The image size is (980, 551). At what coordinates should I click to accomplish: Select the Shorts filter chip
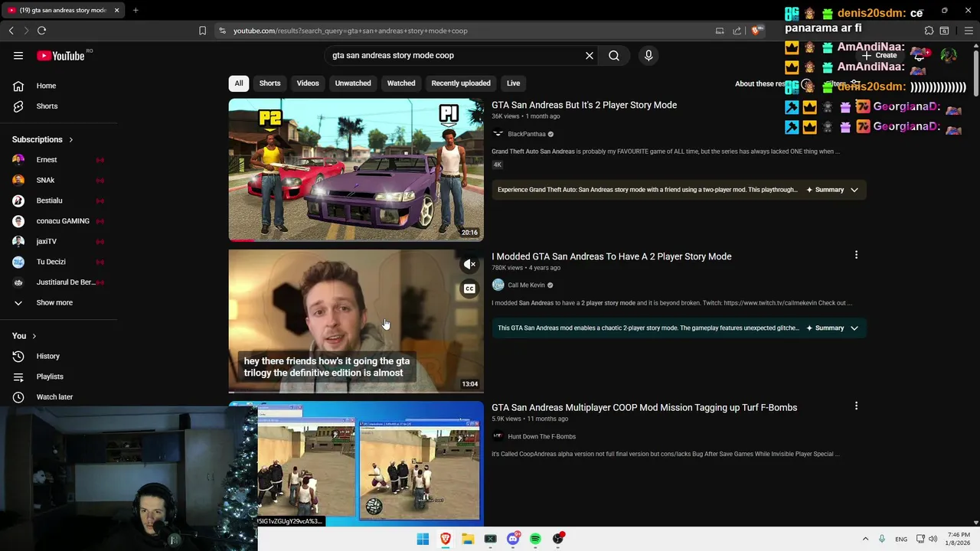269,83
